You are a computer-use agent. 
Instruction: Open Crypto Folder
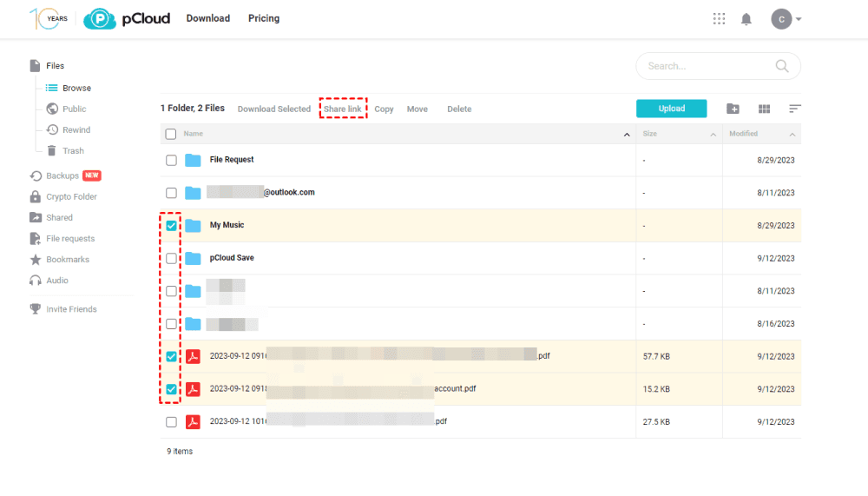click(63, 196)
